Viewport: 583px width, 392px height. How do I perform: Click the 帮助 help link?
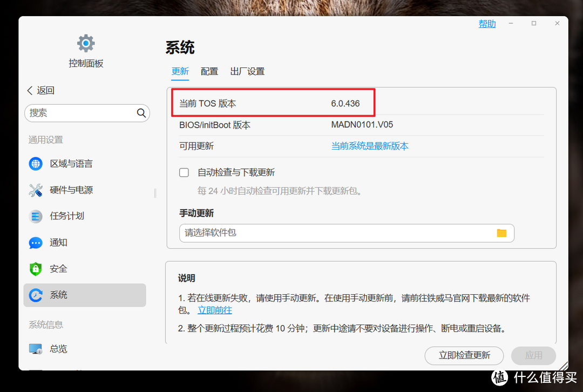[x=486, y=23]
